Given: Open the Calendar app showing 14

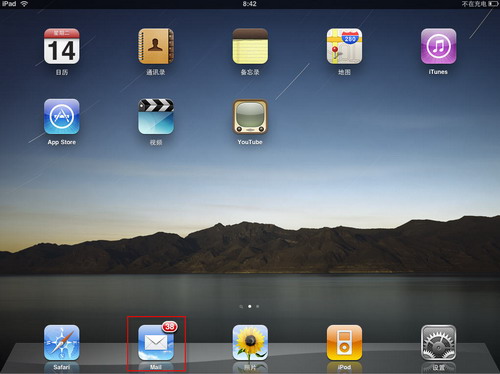Looking at the screenshot, I should (62, 46).
